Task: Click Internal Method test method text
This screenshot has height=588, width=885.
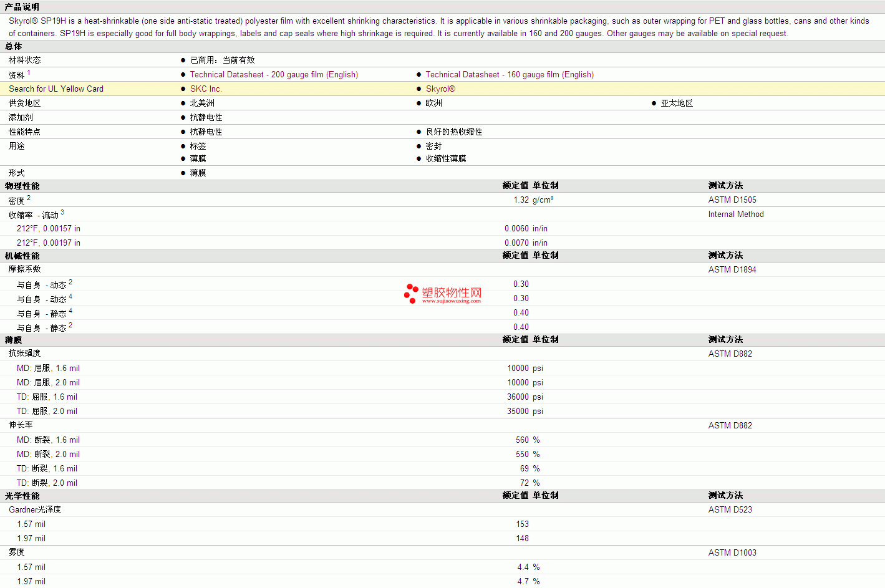Action: tap(736, 214)
